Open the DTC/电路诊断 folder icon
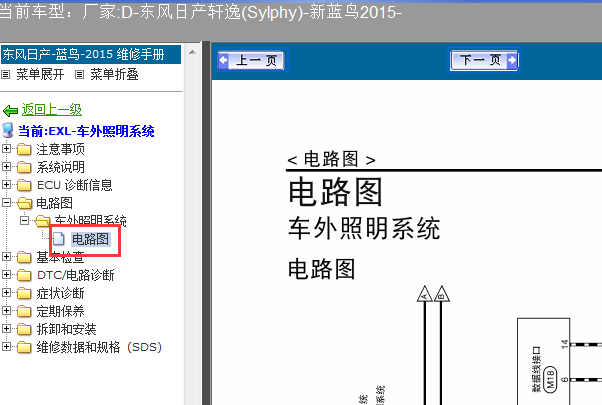Image resolution: width=602 pixels, height=405 pixels. click(x=24, y=275)
